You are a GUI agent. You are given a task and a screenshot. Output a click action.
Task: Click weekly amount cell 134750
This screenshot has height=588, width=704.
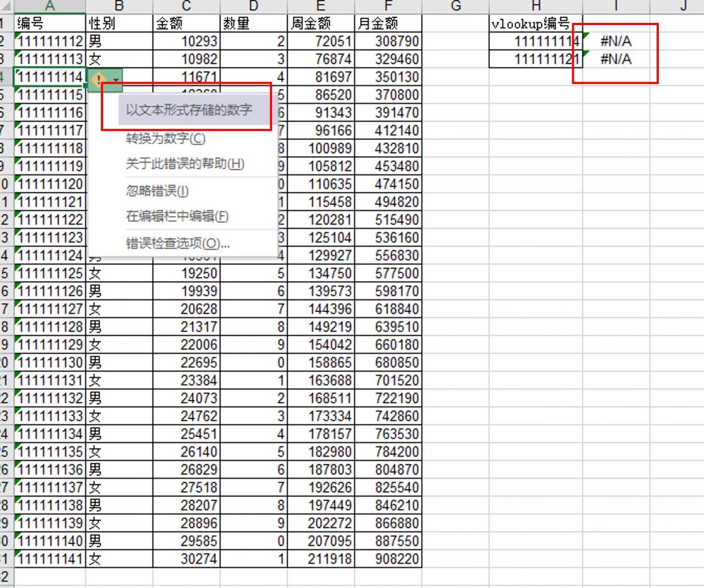(321, 273)
